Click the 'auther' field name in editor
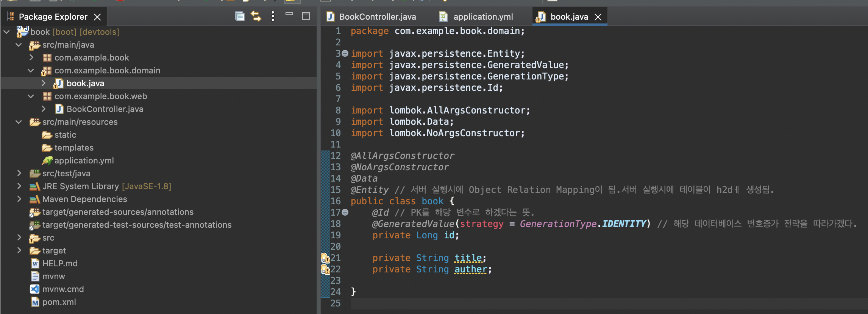This screenshot has width=868, height=314. (470, 269)
